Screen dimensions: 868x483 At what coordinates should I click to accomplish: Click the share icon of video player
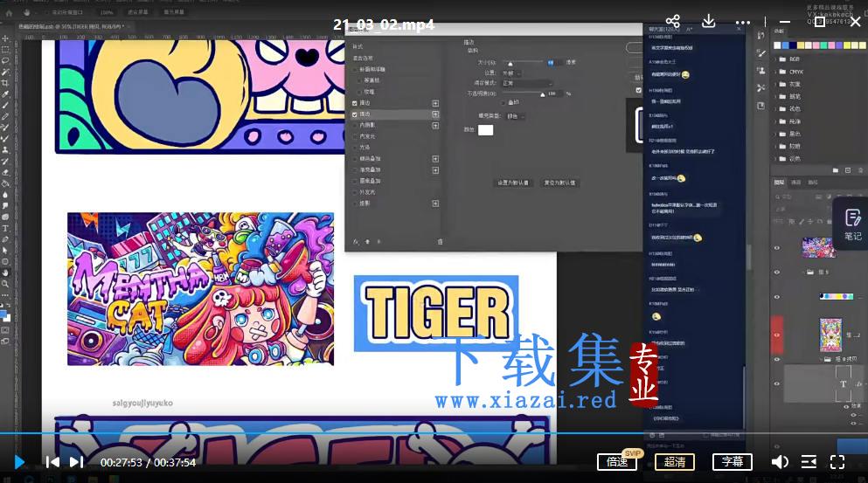point(672,22)
